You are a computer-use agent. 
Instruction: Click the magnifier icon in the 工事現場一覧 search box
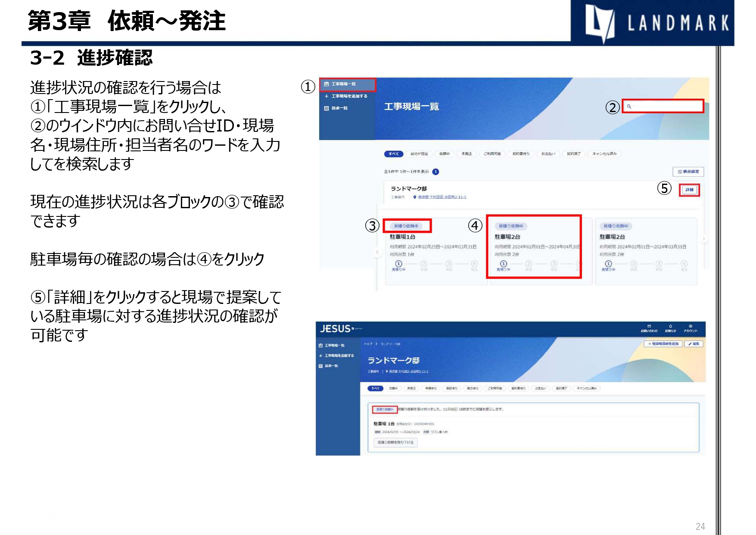(629, 106)
